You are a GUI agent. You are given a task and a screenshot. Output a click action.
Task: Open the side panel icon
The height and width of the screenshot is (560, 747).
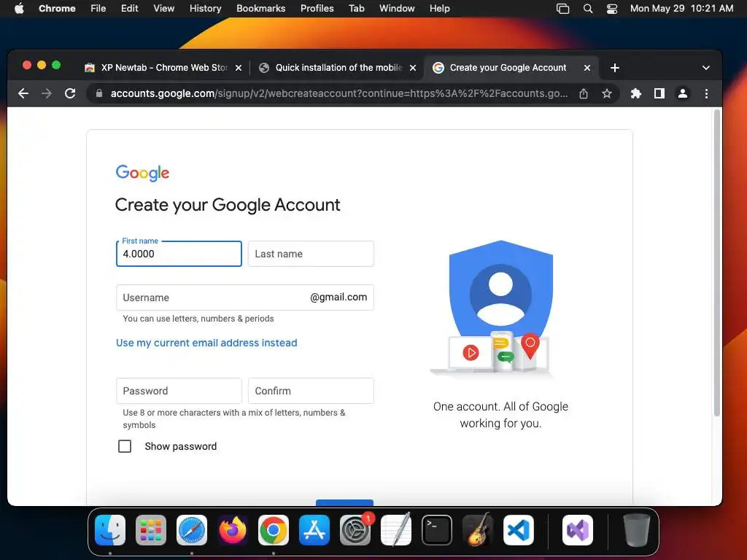pos(659,93)
